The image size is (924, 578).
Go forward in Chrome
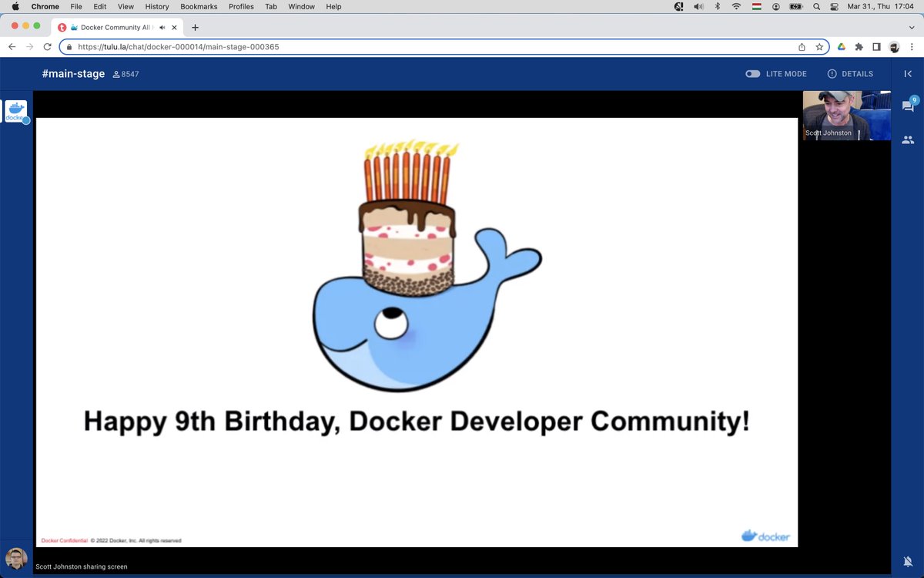pyautogui.click(x=29, y=46)
